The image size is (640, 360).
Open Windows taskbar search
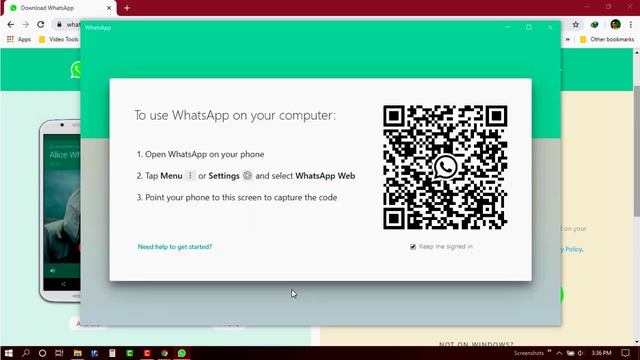tap(26, 353)
